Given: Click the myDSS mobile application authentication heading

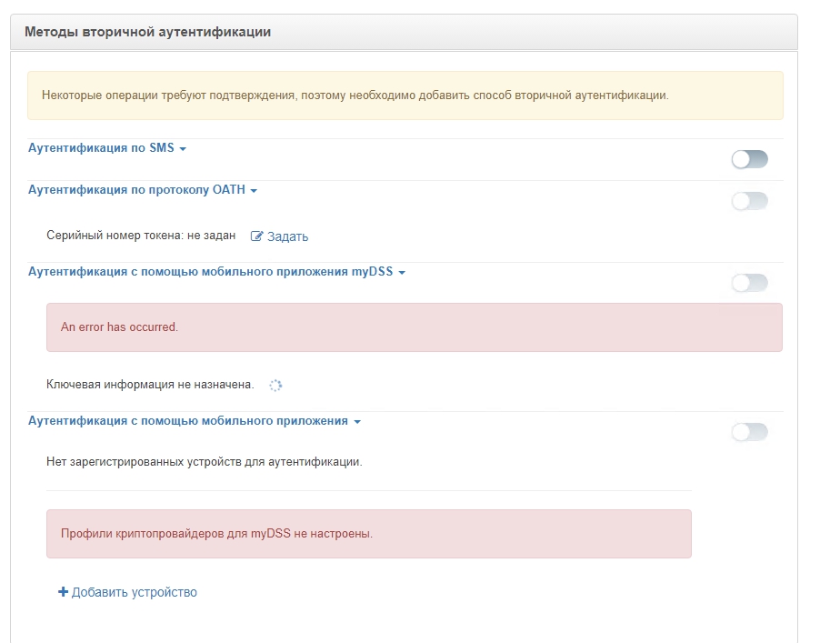Looking at the screenshot, I should pos(210,272).
